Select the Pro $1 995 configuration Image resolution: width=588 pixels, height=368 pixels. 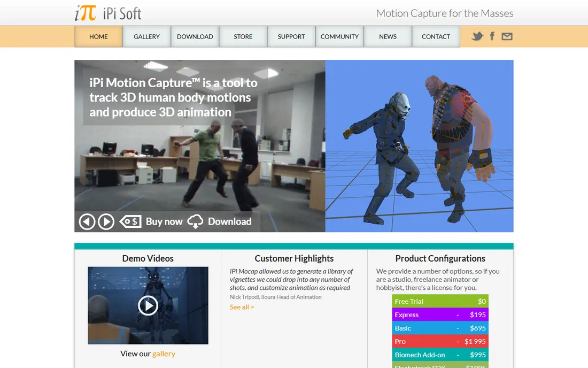[x=440, y=341]
